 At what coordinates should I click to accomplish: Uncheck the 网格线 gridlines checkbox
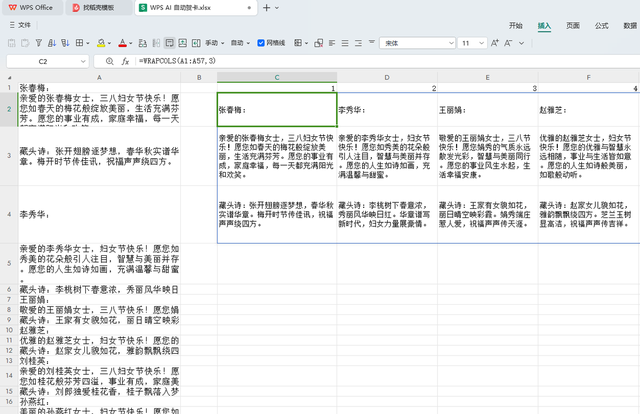[x=261, y=43]
